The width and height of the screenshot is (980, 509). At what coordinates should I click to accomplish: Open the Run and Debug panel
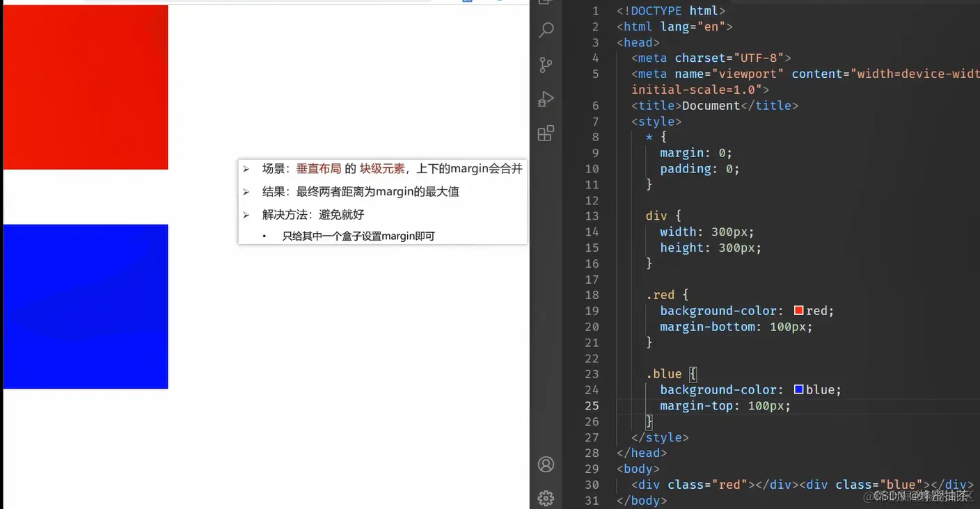point(546,99)
